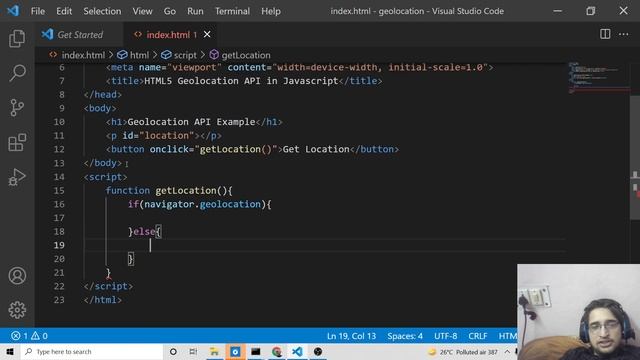640x360 pixels.
Task: Click navigator.geolocation on line 16
Action: pyautogui.click(x=202, y=204)
